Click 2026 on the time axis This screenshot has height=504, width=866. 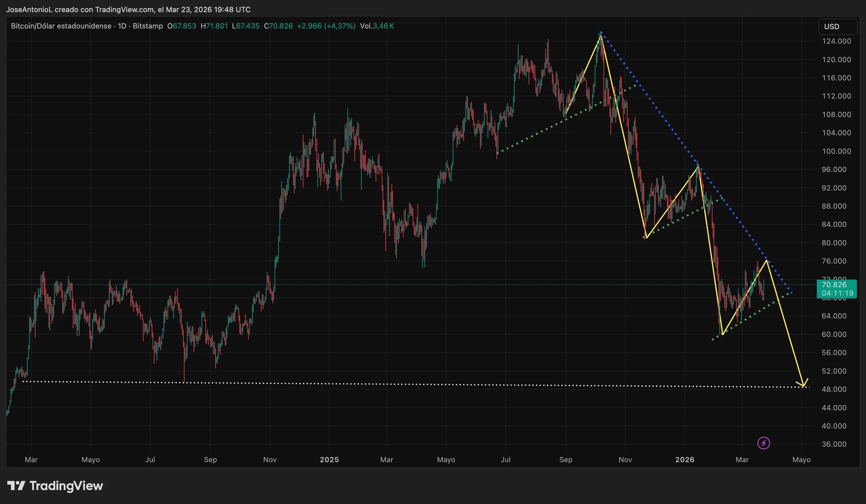685,459
